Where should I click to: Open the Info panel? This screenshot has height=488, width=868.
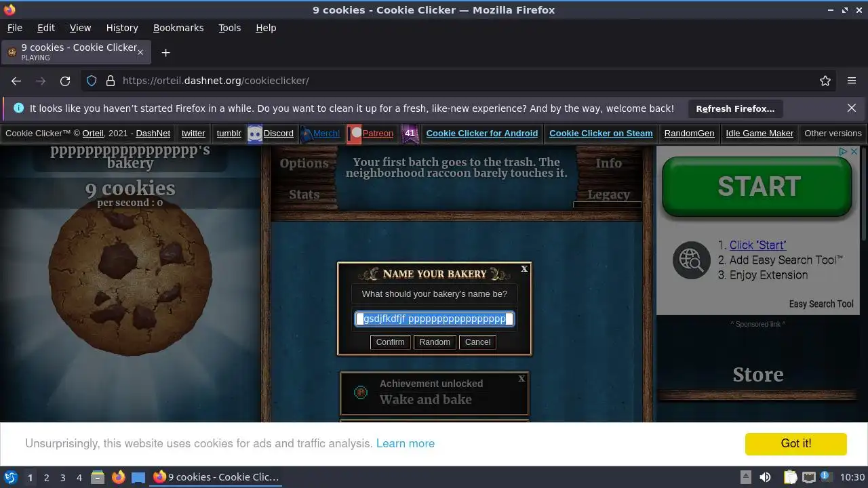[x=608, y=163]
